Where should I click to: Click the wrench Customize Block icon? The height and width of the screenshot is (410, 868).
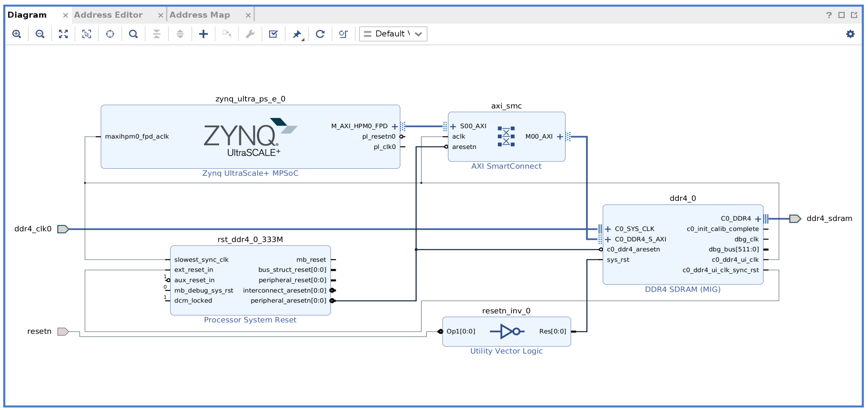pyautogui.click(x=250, y=34)
